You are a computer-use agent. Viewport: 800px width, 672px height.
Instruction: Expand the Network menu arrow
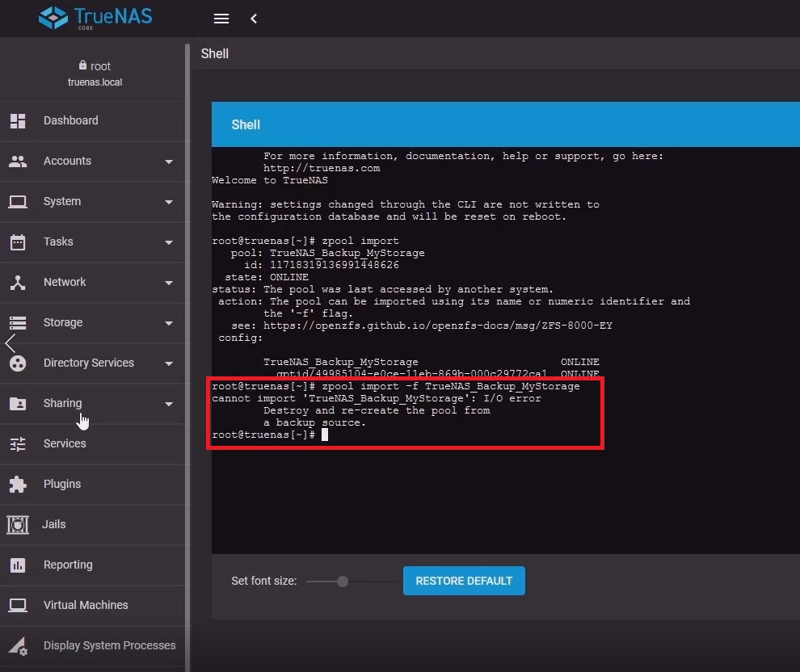point(168,283)
